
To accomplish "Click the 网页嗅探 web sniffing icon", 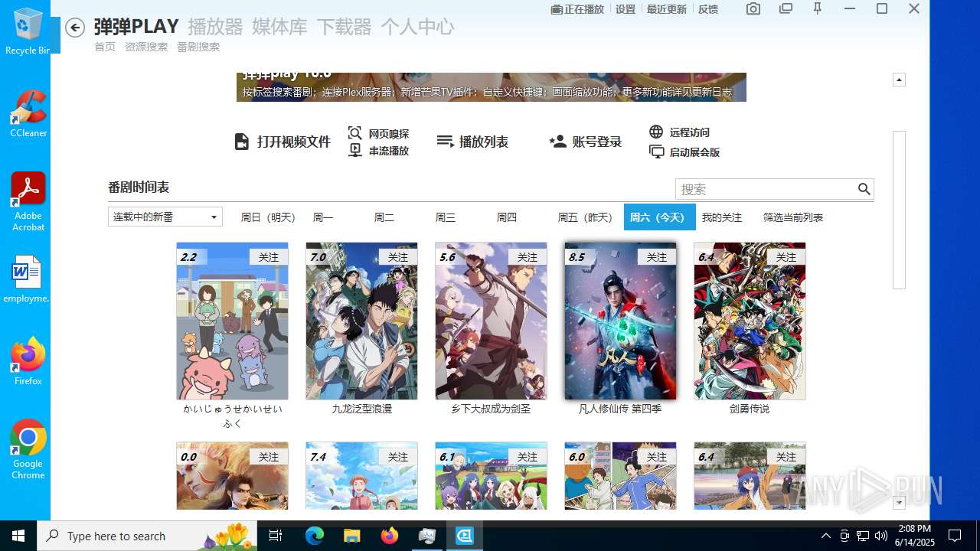I will [x=354, y=133].
